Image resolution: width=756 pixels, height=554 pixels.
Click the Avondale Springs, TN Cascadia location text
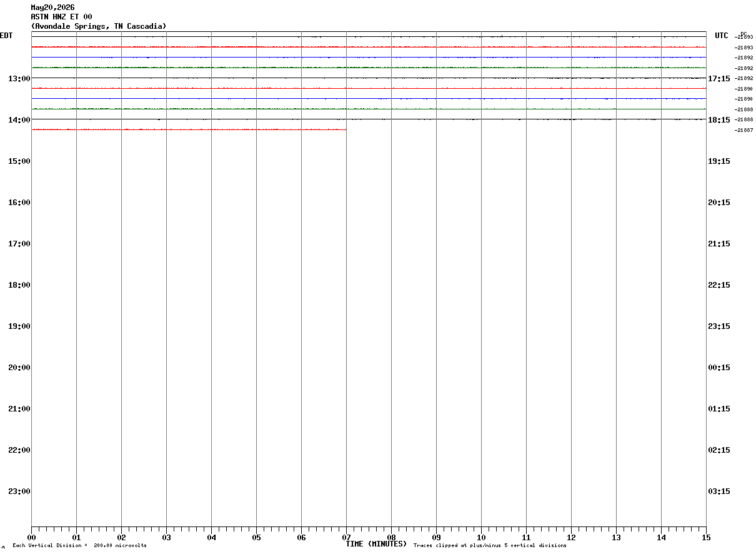99,26
